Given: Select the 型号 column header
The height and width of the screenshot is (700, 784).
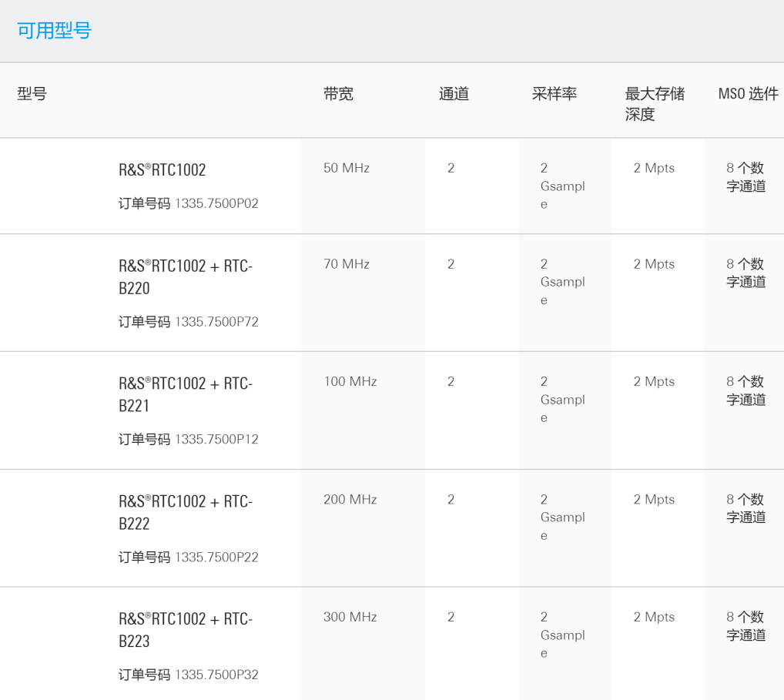Looking at the screenshot, I should point(32,93).
